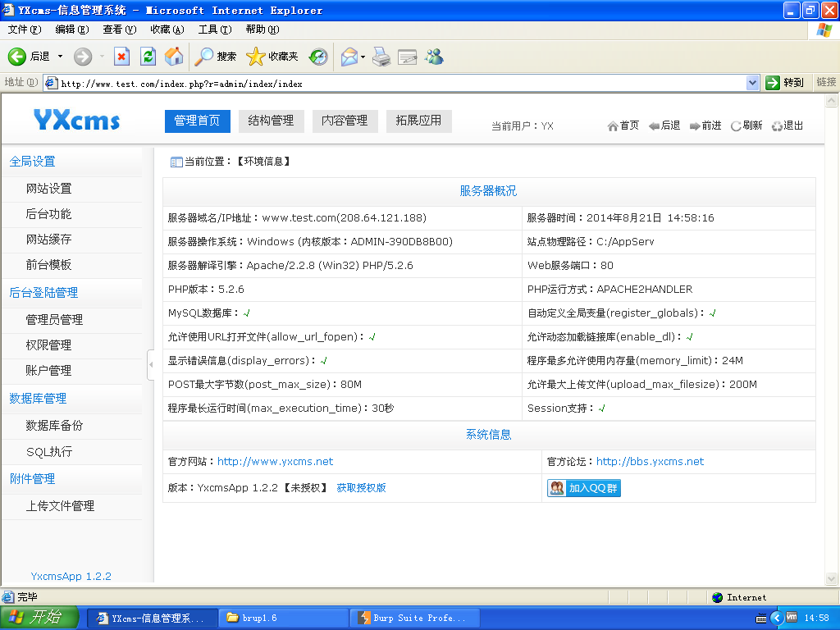Image resolution: width=840 pixels, height=630 pixels.
Task: Click inside the address bar URL field
Action: point(402,83)
